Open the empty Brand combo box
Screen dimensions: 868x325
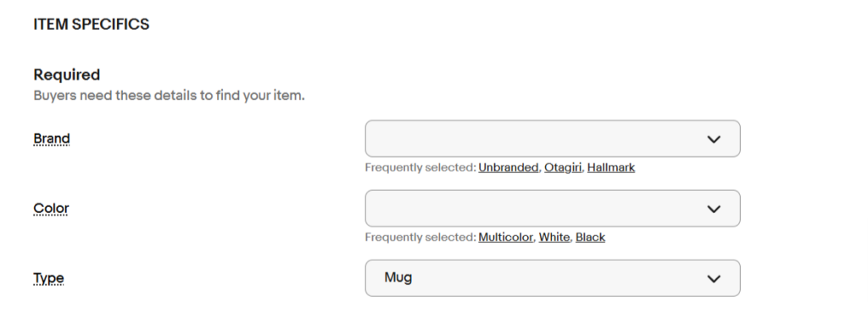tap(553, 138)
